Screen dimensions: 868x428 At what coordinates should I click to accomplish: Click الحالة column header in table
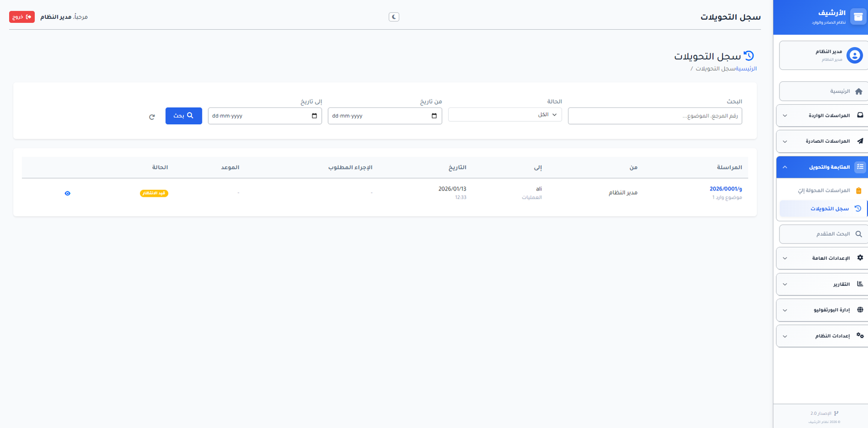160,167
